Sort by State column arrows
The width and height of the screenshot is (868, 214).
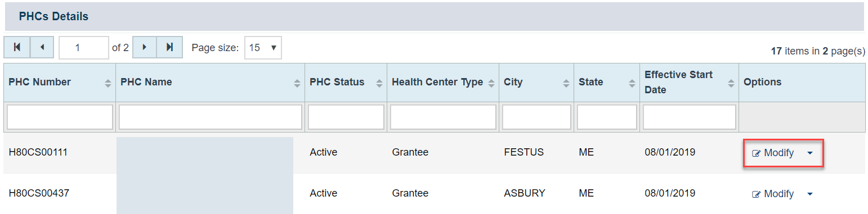click(632, 83)
